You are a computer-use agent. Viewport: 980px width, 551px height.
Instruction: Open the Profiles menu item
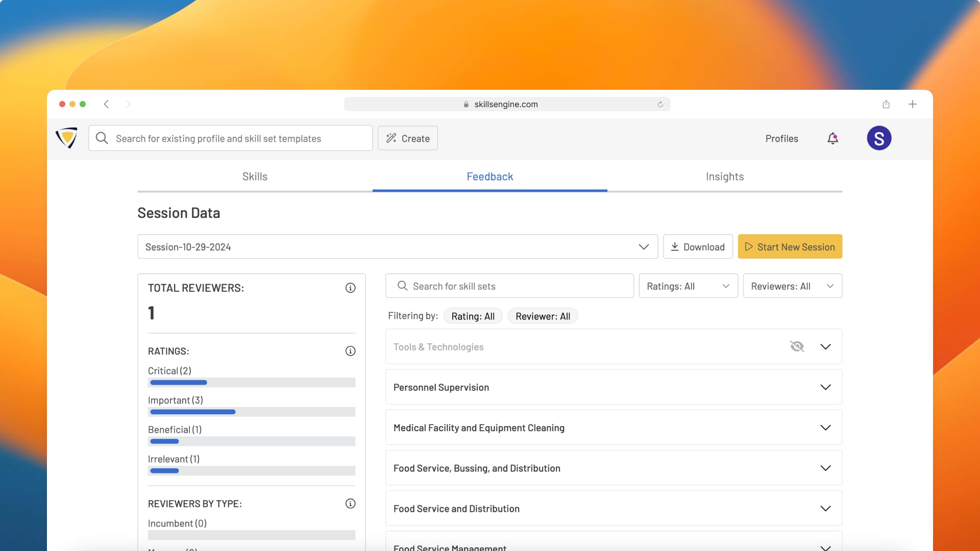[781, 138]
